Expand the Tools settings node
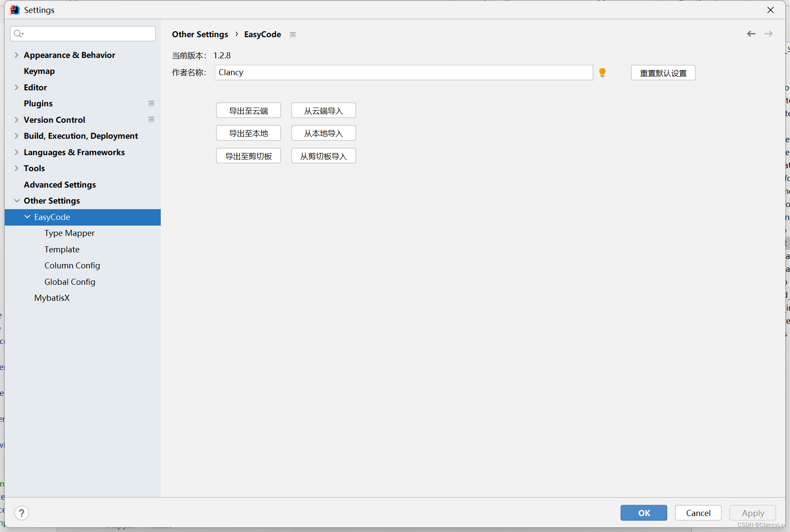Image resolution: width=790 pixels, height=532 pixels. 16,168
